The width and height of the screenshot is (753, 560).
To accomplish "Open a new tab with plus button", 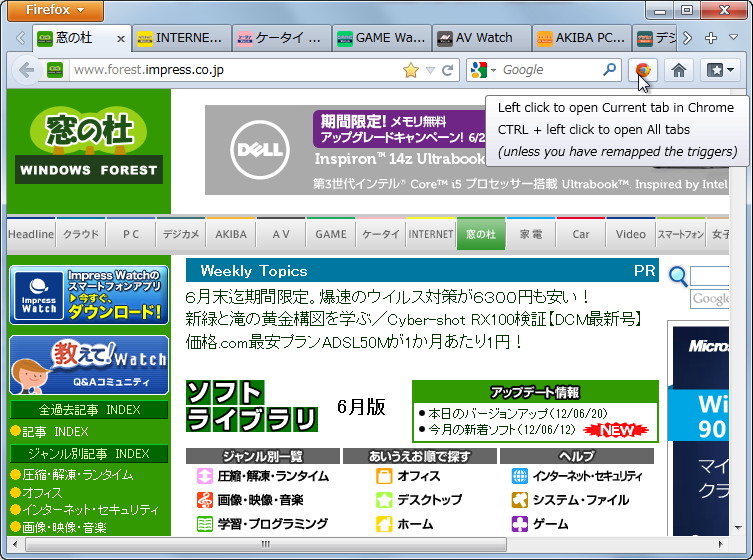I will pos(711,37).
